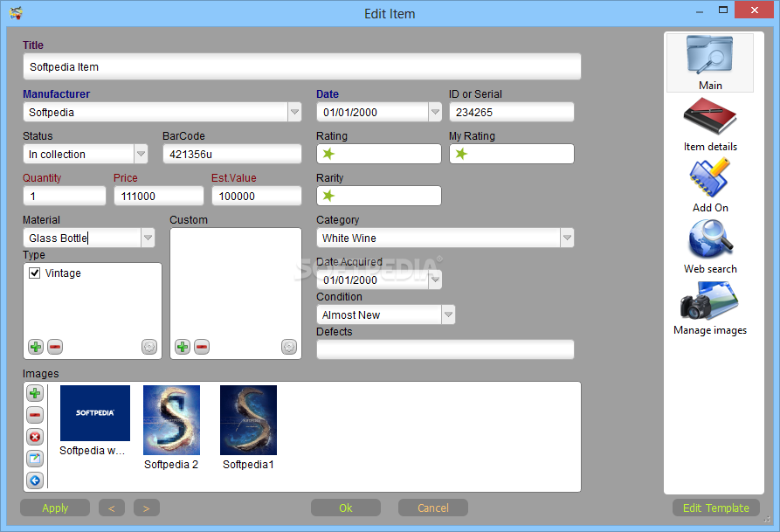Click the Cancel button

pyautogui.click(x=432, y=508)
